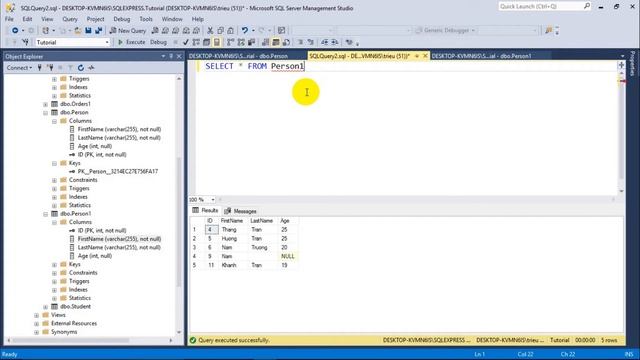The height and width of the screenshot is (360, 640).
Task: Click the Truong cell in LastName column
Action: pos(263,247)
